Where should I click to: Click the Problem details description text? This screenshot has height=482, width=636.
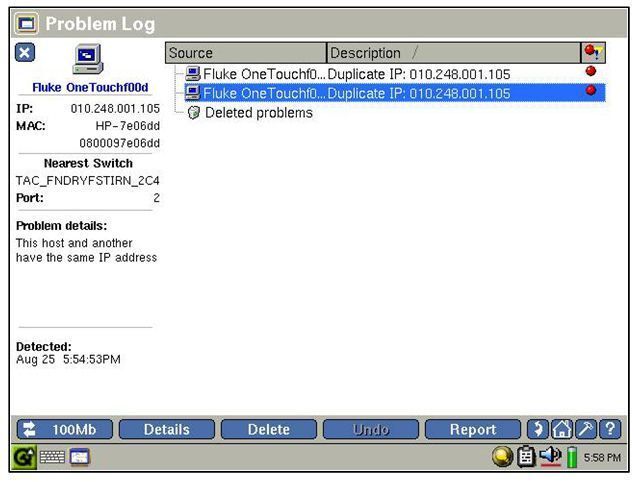click(86, 250)
